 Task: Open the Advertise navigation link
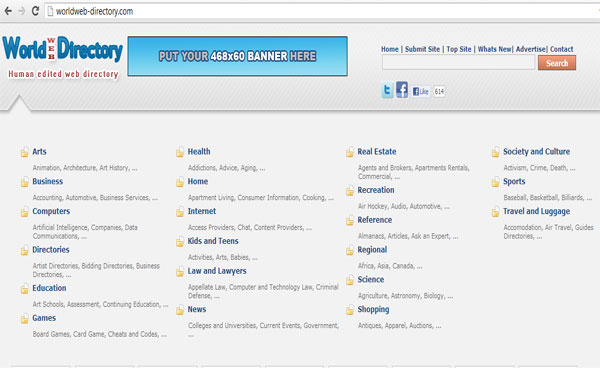(530, 49)
